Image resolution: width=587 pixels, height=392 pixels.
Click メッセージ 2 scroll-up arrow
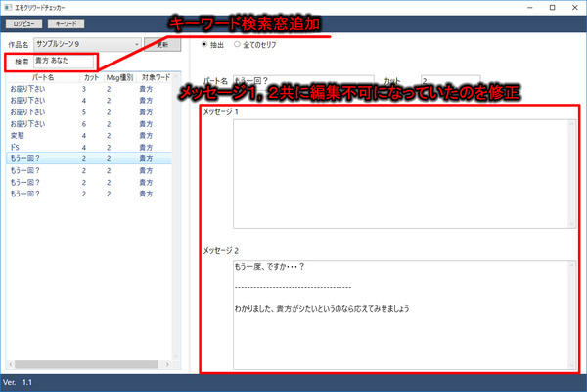point(572,265)
